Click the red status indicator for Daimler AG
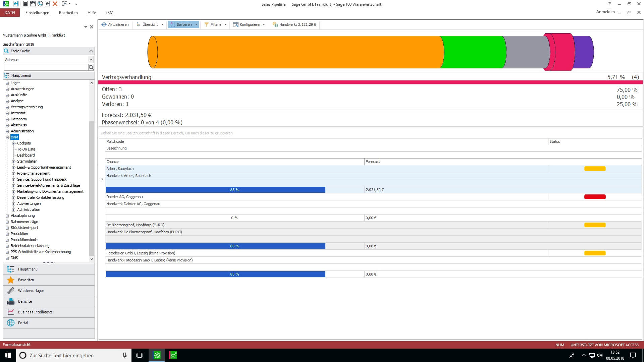The image size is (644, 362). pyautogui.click(x=595, y=197)
